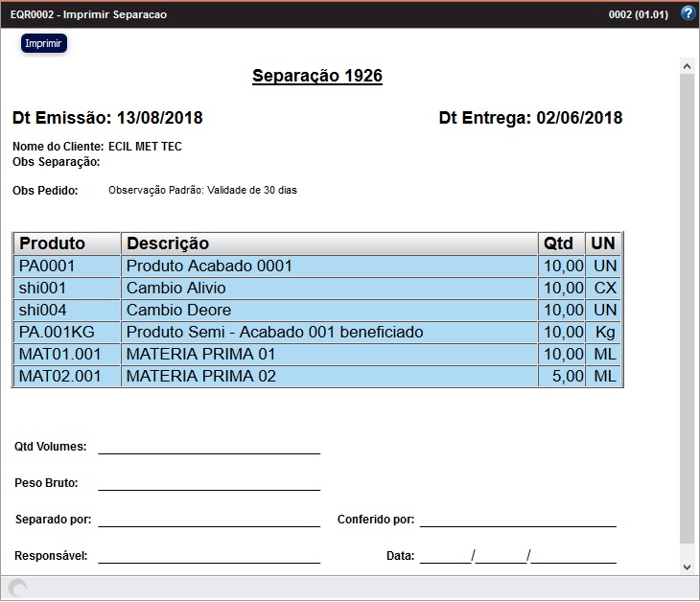This screenshot has height=602, width=700.
Task: Click the Imprimir button
Action: 44,43
